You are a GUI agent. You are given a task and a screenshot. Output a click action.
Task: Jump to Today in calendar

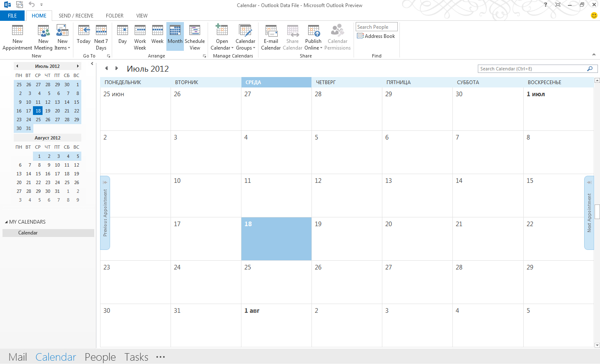(x=83, y=37)
